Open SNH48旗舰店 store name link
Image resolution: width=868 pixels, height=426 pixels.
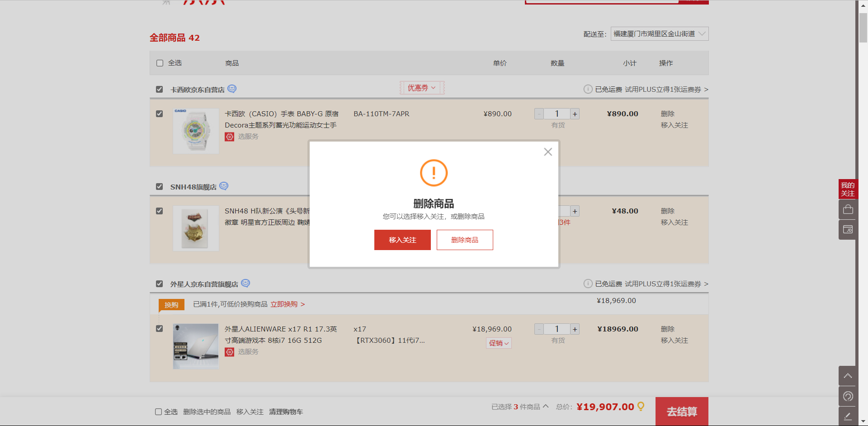(x=193, y=187)
